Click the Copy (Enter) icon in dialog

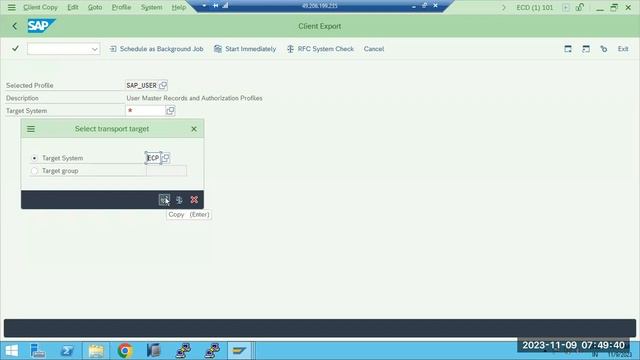point(164,200)
